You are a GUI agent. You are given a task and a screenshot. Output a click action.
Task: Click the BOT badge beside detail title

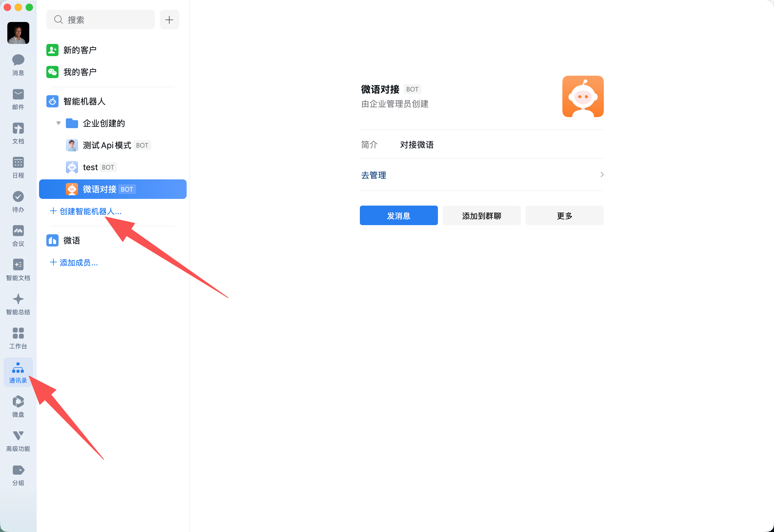[412, 89]
